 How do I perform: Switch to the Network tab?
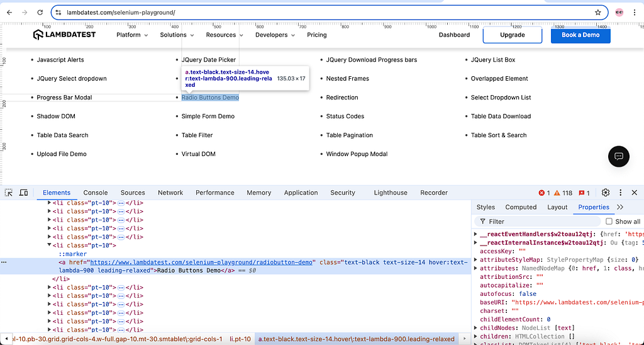coord(170,193)
